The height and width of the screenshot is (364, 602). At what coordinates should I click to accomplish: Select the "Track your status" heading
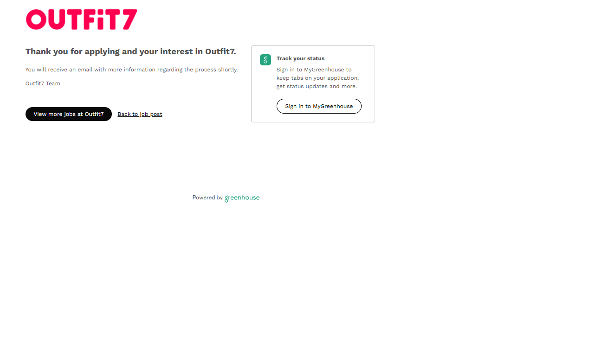(x=300, y=58)
